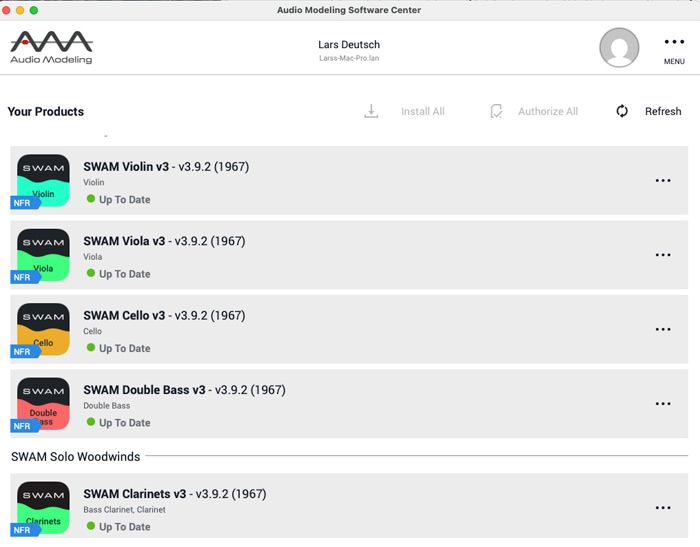Click 'Up To Date' under SWAM Violin
Image resolution: width=700 pixels, height=547 pixels.
click(125, 200)
